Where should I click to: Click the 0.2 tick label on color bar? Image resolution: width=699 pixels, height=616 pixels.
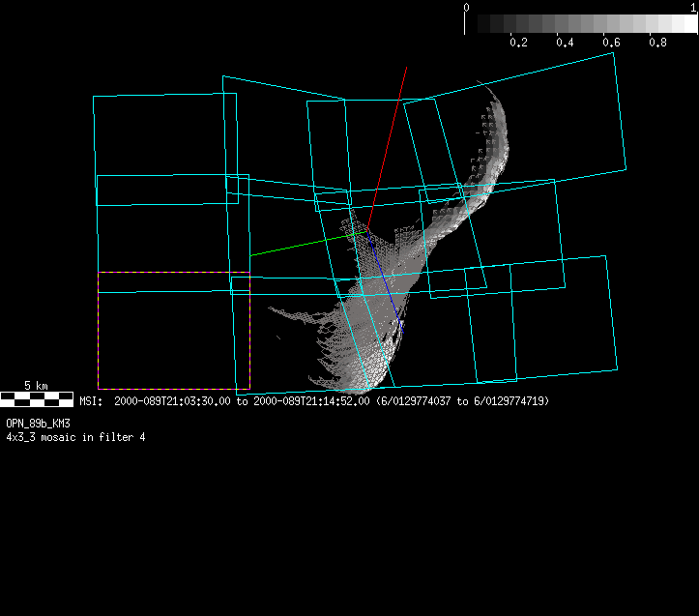tap(518, 44)
